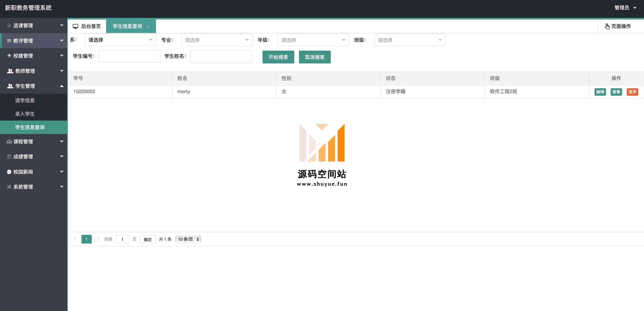This screenshot has height=311, width=644.
Task: Click the 学生管理 people icon
Action: (10, 86)
